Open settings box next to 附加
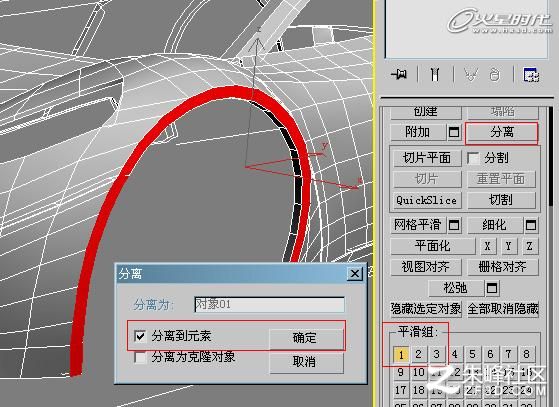The height and width of the screenshot is (407, 559). pos(454,132)
